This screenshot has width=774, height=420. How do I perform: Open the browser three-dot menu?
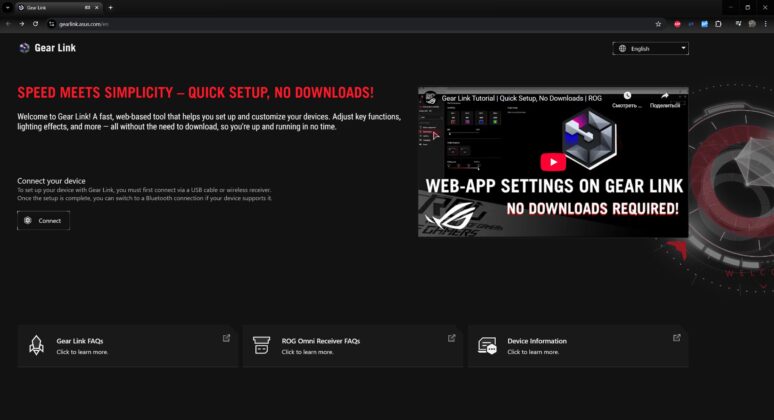click(x=766, y=24)
